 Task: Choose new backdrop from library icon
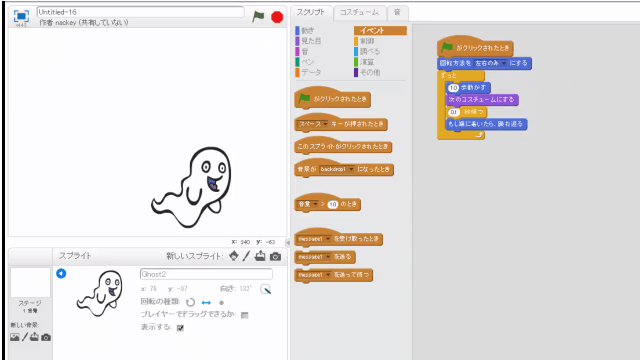[x=15, y=337]
